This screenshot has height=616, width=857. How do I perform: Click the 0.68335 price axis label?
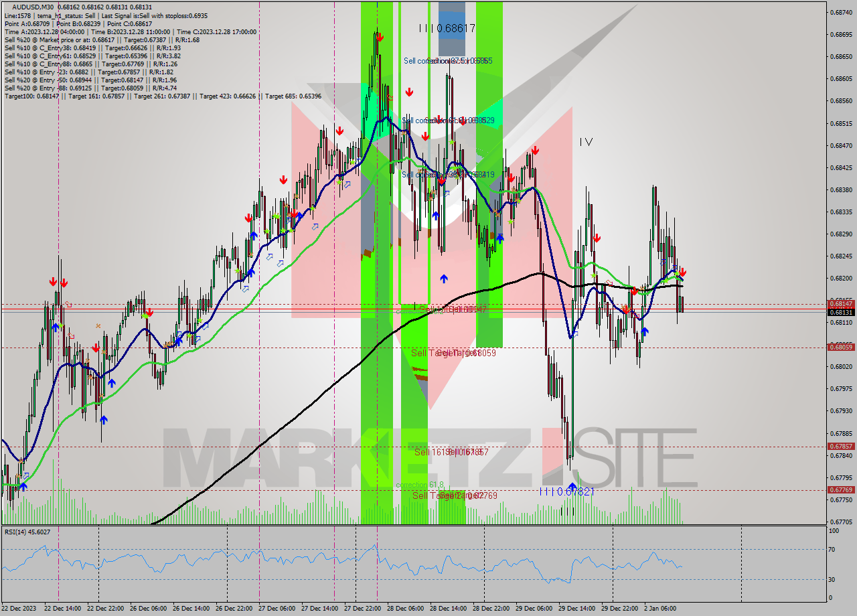[x=841, y=212]
